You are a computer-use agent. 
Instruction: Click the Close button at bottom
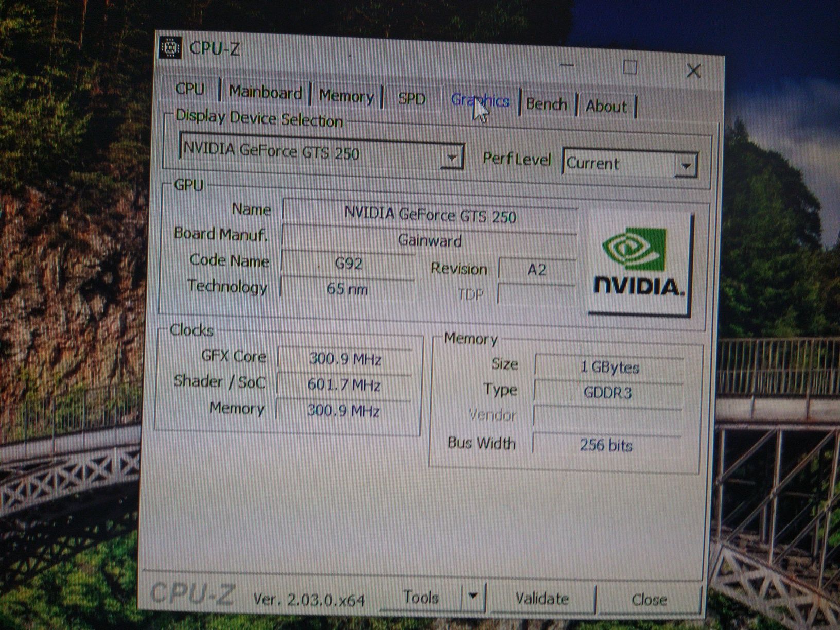pos(649,600)
